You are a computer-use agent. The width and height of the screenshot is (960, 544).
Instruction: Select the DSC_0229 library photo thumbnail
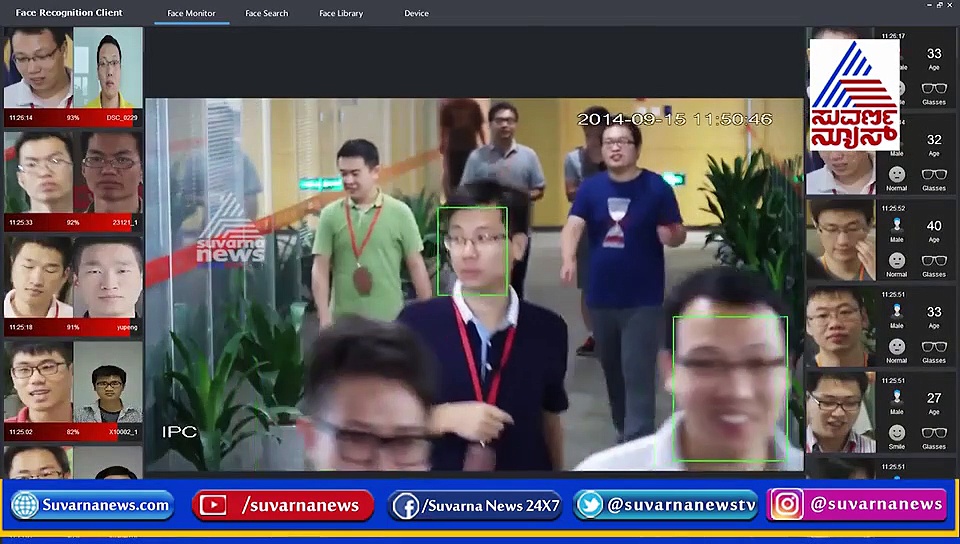[108, 68]
